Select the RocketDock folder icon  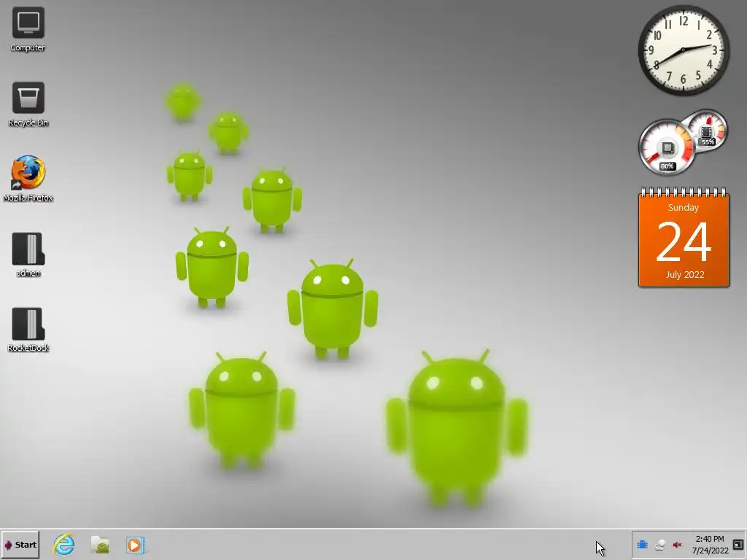(28, 330)
